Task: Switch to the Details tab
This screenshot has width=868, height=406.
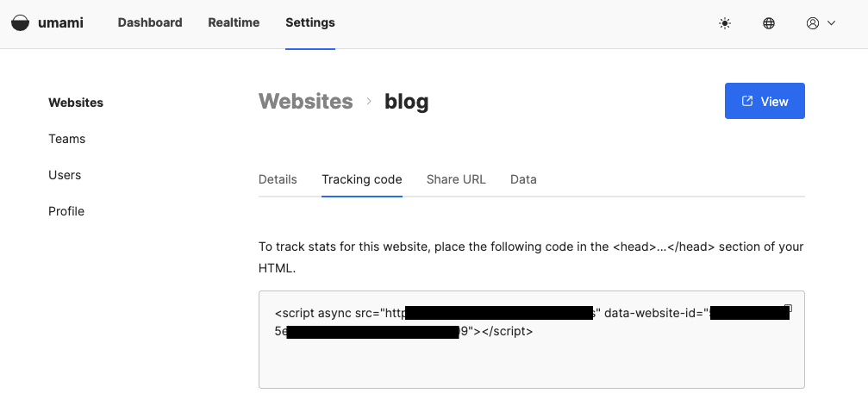Action: click(278, 179)
